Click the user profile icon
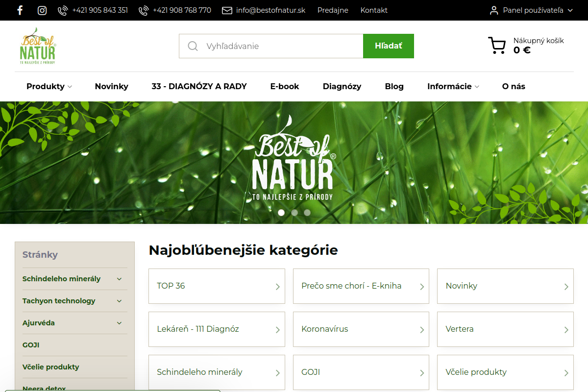The height and width of the screenshot is (392, 588). tap(494, 10)
